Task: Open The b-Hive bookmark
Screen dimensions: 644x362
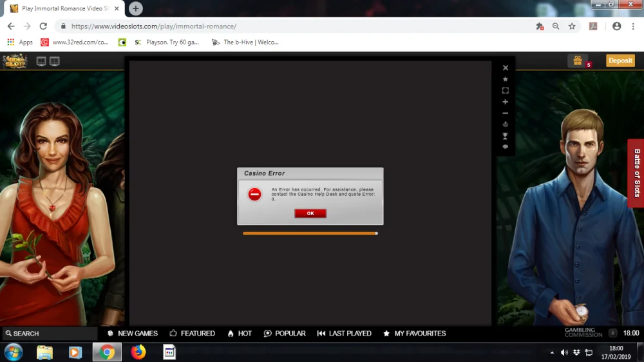Action: 245,42
